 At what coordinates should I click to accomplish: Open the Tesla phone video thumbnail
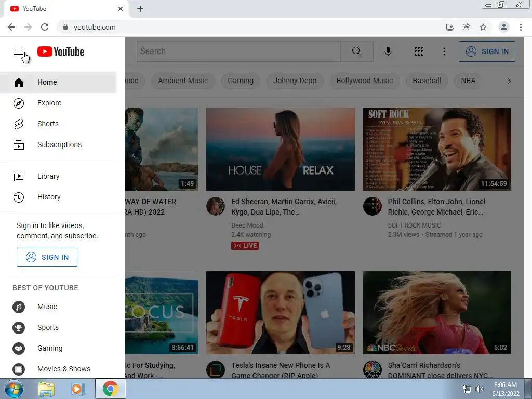click(280, 312)
